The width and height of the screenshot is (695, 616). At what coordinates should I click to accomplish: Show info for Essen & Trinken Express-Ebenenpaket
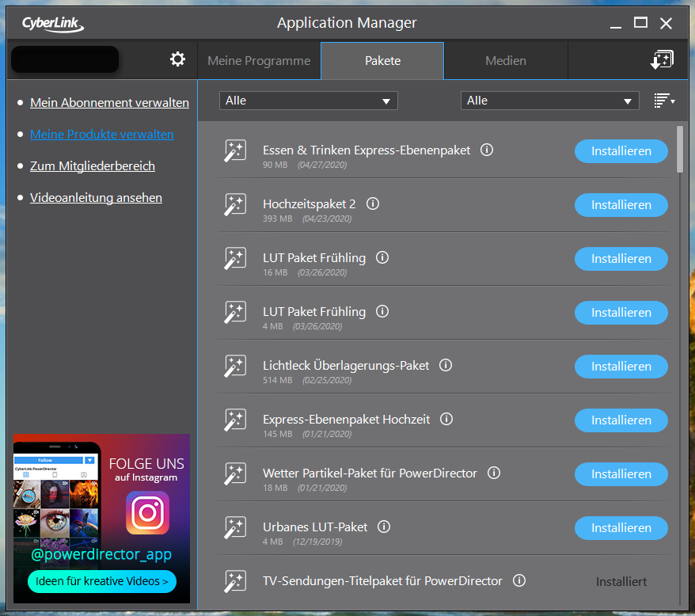[x=488, y=150]
